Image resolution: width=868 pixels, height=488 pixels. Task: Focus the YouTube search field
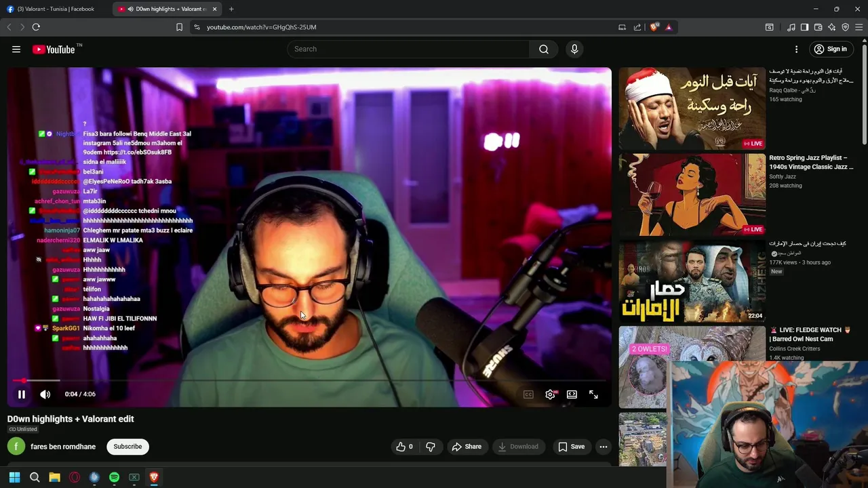(408, 49)
